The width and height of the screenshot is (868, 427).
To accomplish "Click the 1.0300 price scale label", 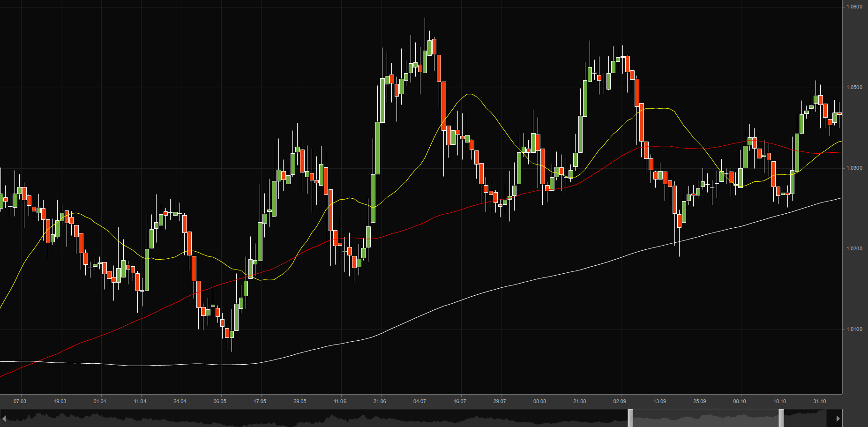I will (x=854, y=168).
